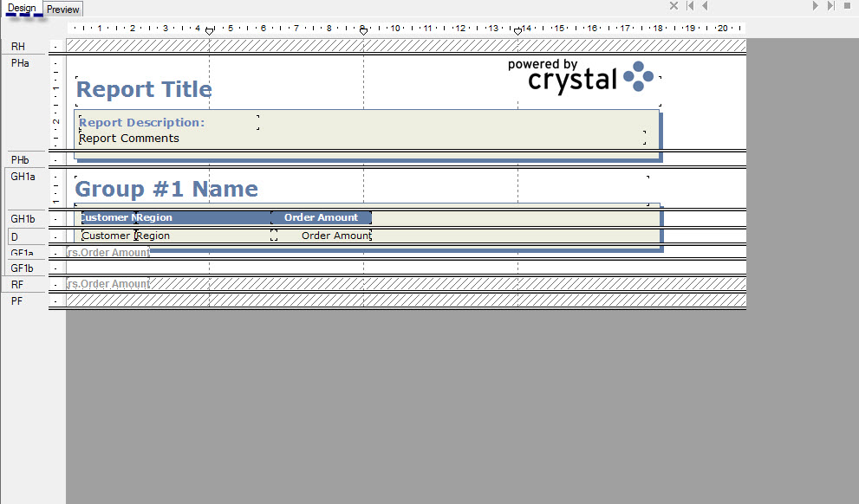Select the Report Comments field
Image resolution: width=859 pixels, height=504 pixels.
tap(130, 138)
